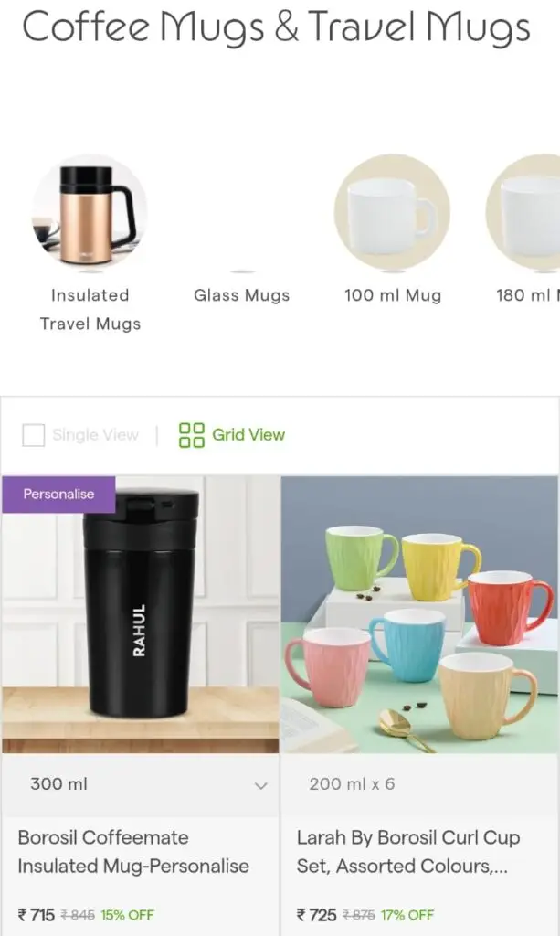
Task: Click the 300 ml dropdown chevron arrow
Action: [260, 785]
